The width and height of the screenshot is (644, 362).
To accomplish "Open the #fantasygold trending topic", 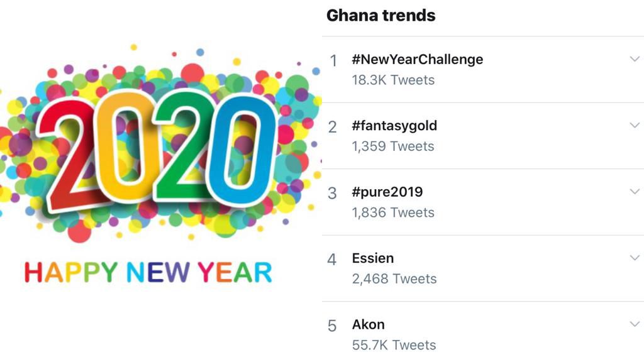I will [394, 125].
